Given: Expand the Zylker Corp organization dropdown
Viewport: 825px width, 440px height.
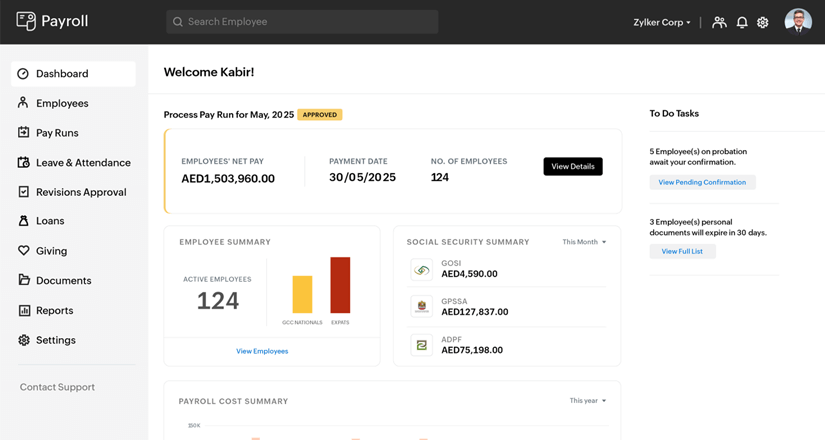Looking at the screenshot, I should (x=662, y=22).
